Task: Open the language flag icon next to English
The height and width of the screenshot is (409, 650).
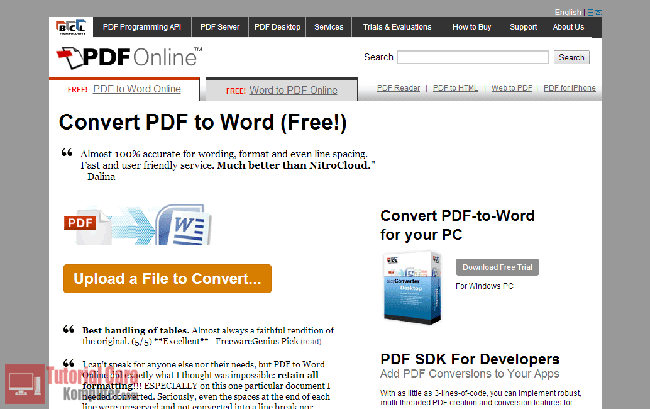Action: tap(594, 12)
